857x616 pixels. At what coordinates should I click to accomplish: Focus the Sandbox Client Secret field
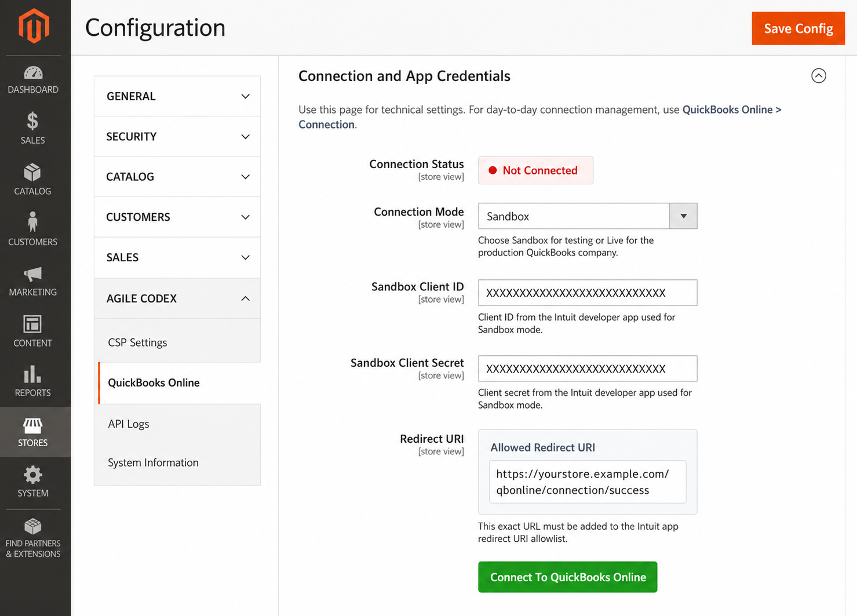pyautogui.click(x=587, y=369)
